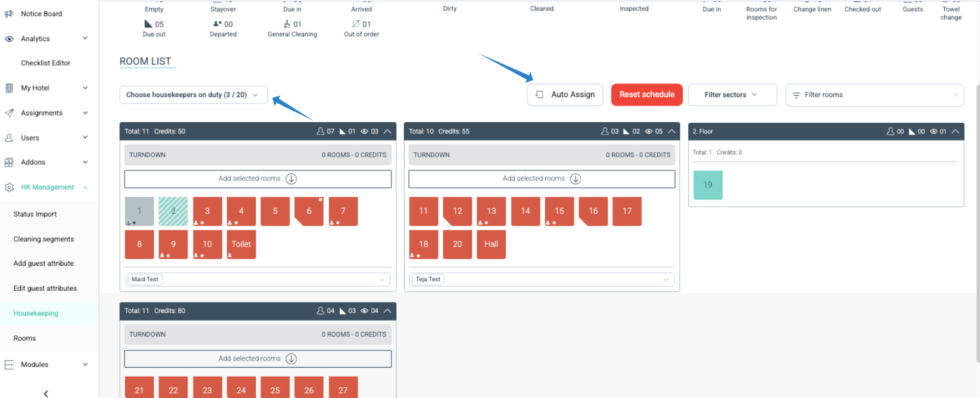Click the Users person icon in sidebar
Screen dimensions: 980x398
[x=9, y=138]
